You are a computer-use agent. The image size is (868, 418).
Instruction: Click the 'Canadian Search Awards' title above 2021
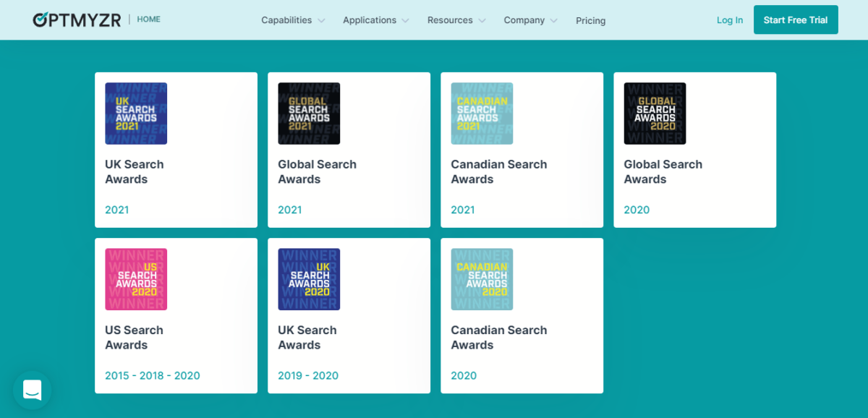pos(499,172)
